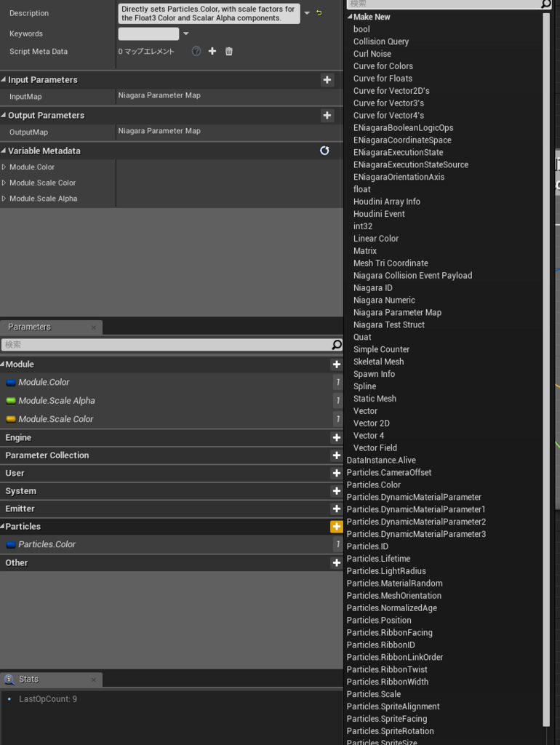Screen dimensions: 560x745
Task: Collapse the Output Parameters section
Action: tap(4, 115)
